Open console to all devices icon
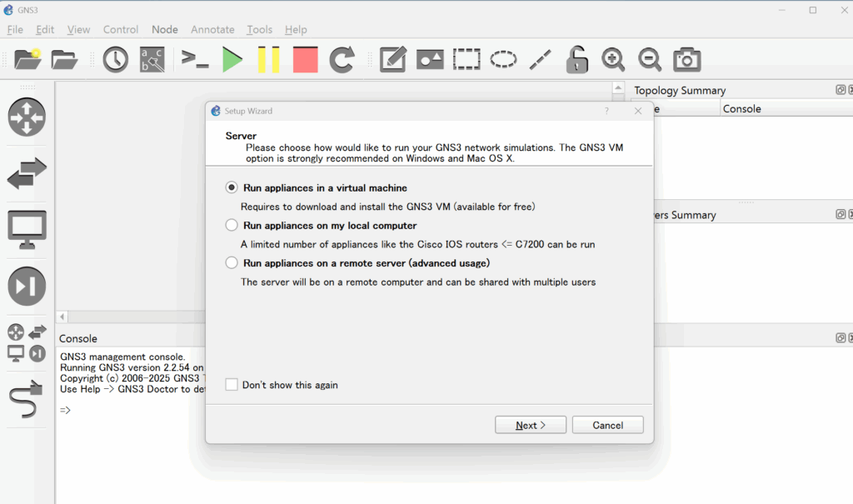 click(x=195, y=59)
